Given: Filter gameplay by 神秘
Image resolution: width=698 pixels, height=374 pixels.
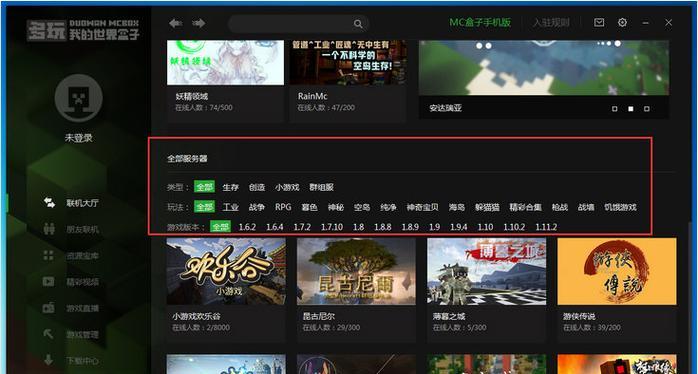Looking at the screenshot, I should click(336, 207).
